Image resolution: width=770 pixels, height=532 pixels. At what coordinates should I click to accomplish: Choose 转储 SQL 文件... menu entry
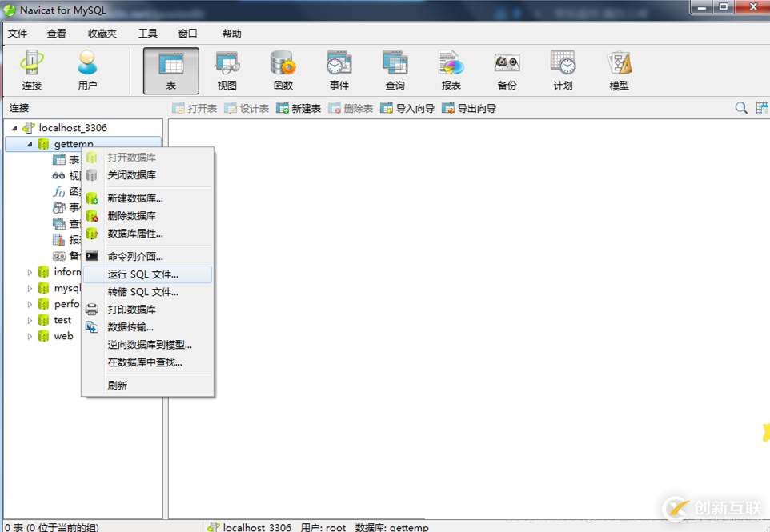click(148, 292)
